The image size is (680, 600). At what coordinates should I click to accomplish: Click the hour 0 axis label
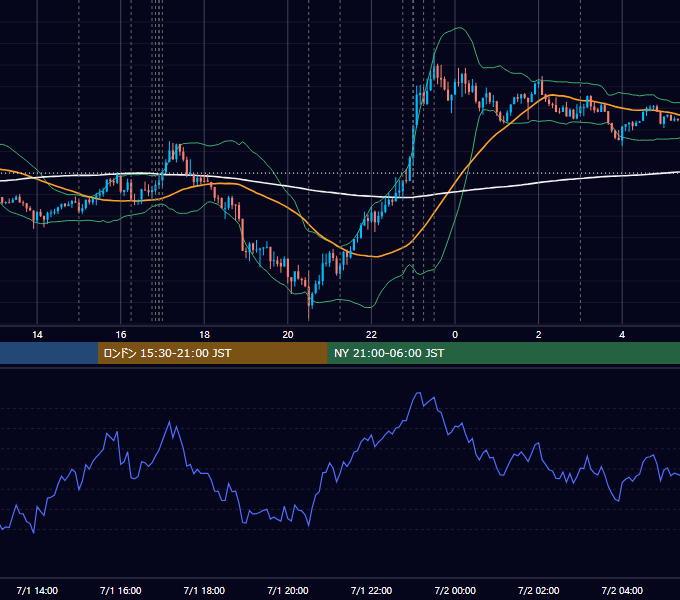click(x=455, y=335)
